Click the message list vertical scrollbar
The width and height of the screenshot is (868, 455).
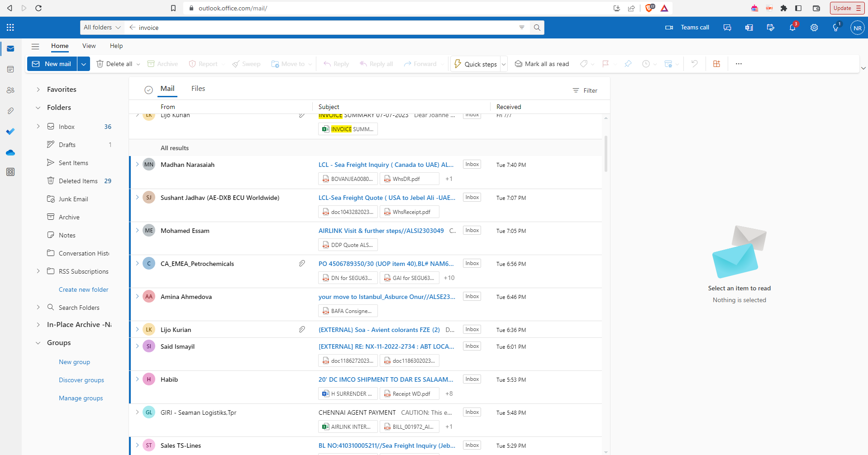(606, 154)
